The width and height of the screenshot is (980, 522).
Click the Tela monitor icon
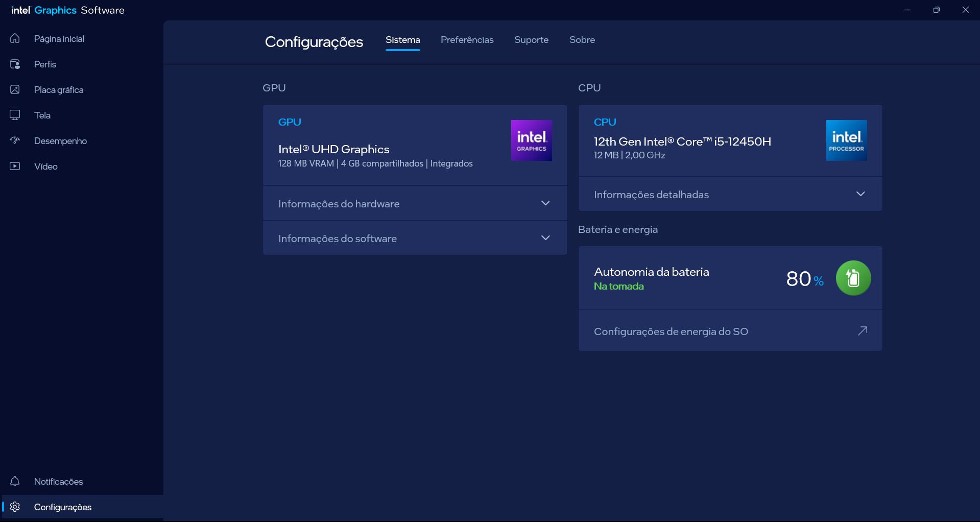(x=15, y=115)
